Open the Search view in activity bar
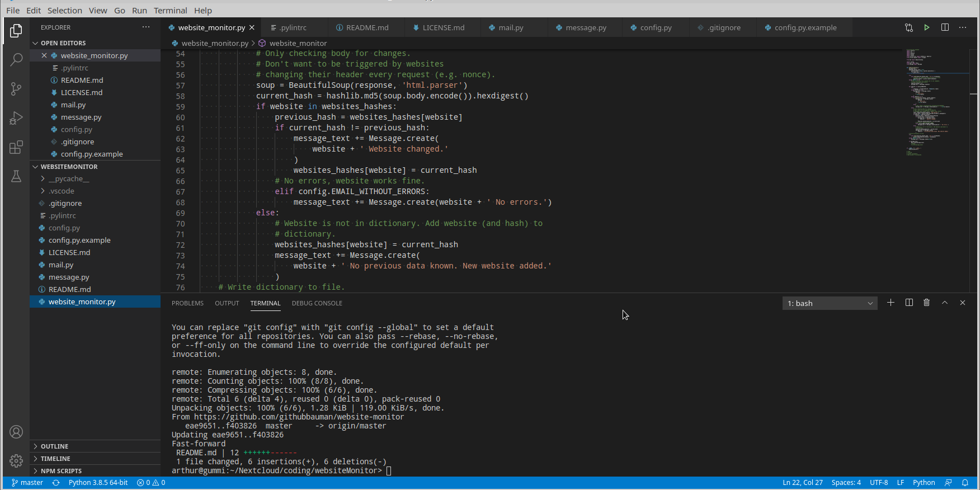This screenshot has height=490, width=980. coord(16,59)
